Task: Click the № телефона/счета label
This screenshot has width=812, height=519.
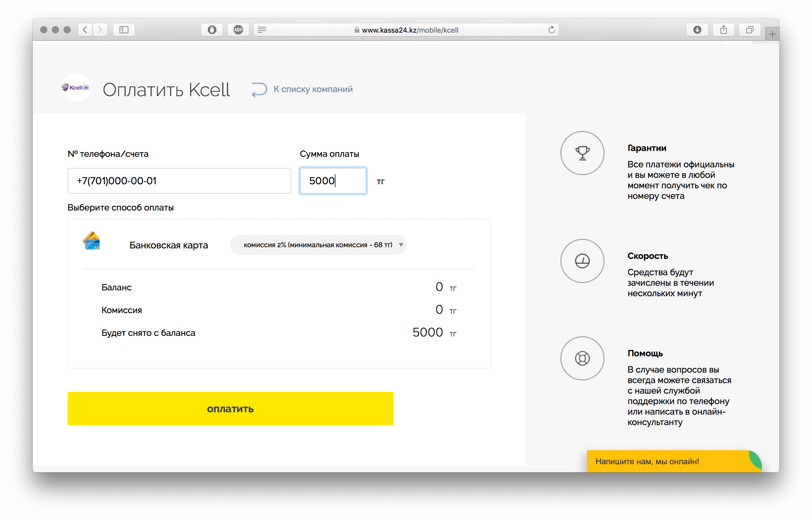Action: [x=108, y=154]
